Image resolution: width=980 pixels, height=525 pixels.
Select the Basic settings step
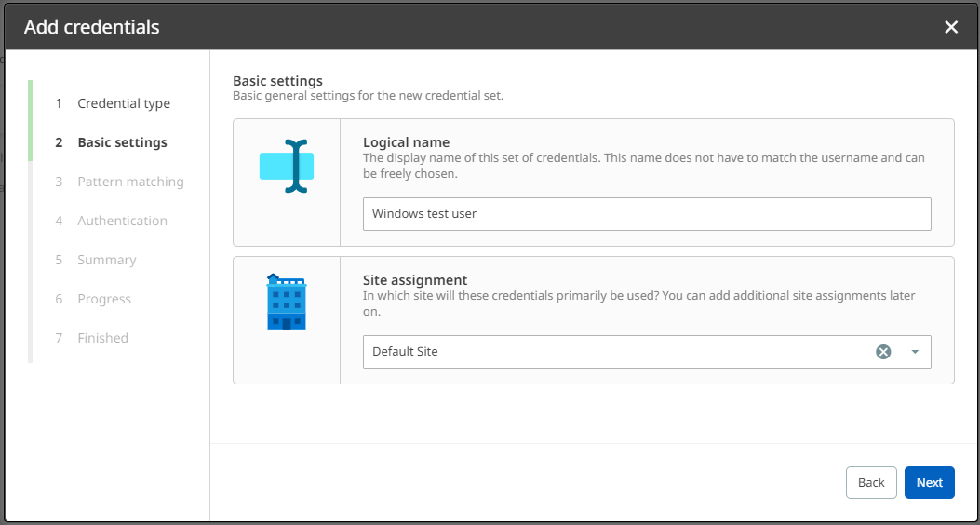122,142
